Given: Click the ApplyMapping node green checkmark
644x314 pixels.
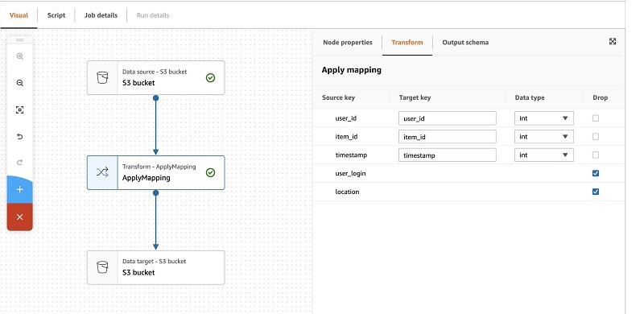Looking at the screenshot, I should [x=210, y=172].
